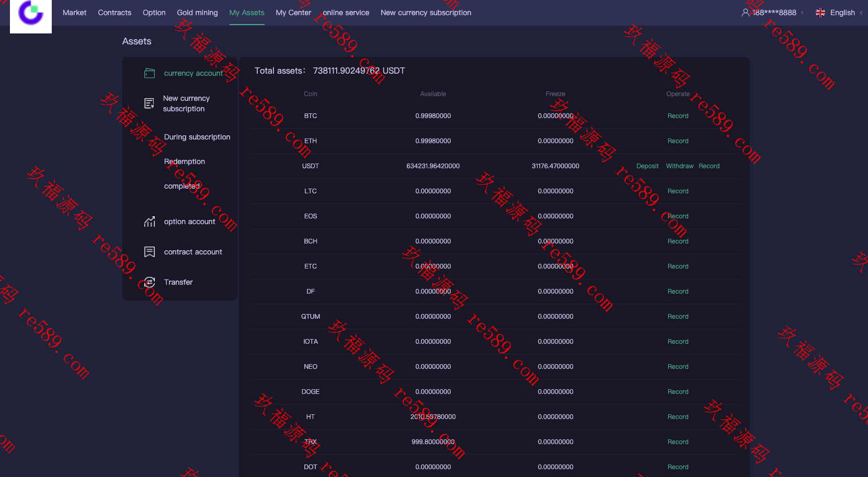The height and width of the screenshot is (477, 868).
Task: Open Record for QTUM
Action: (678, 317)
